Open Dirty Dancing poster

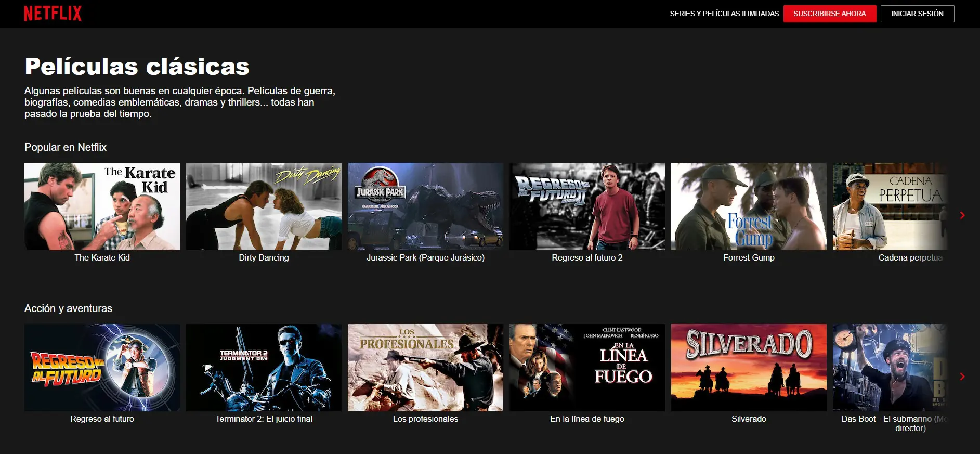pyautogui.click(x=264, y=206)
